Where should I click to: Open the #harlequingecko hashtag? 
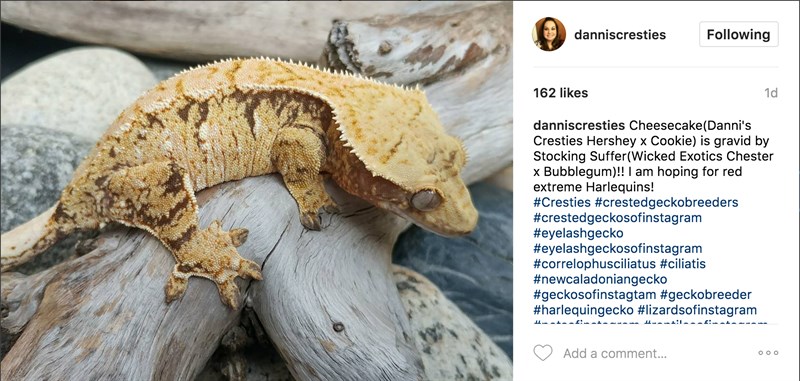pyautogui.click(x=583, y=310)
